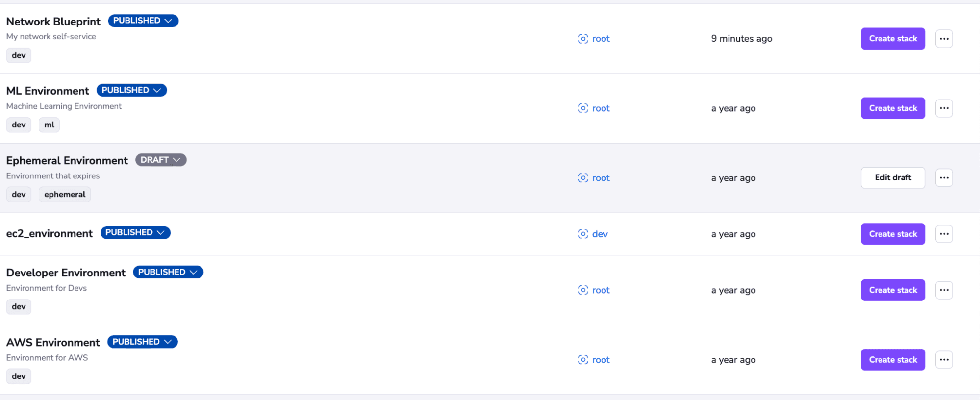The height and width of the screenshot is (400, 980).
Task: Click the space icon in the Network Blueprint row
Action: point(583,39)
